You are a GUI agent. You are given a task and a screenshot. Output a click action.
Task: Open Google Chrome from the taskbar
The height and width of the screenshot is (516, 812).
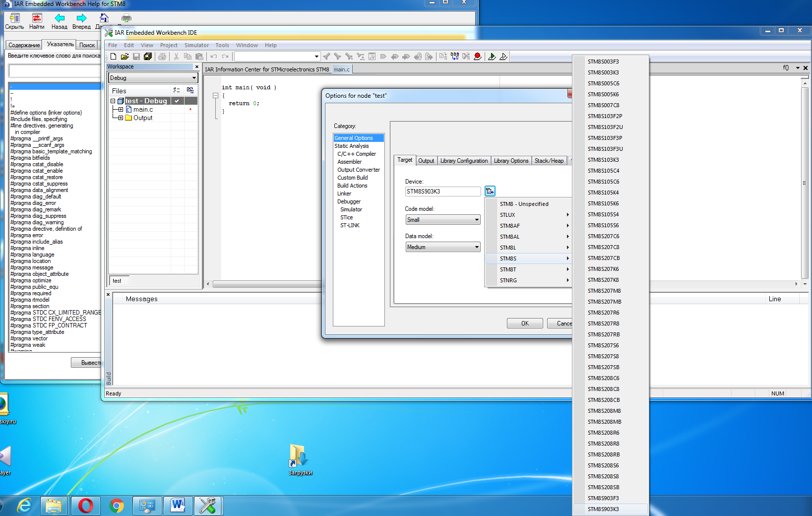[x=117, y=506]
